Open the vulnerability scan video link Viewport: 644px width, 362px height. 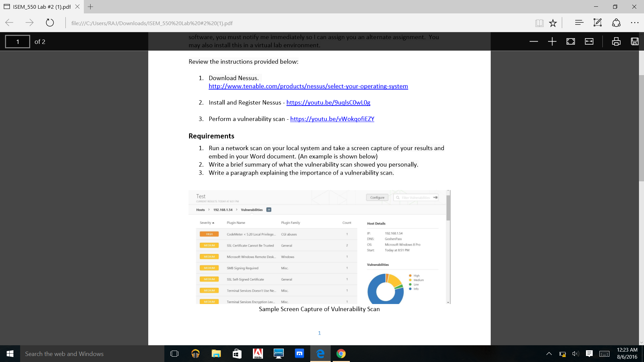click(x=332, y=119)
